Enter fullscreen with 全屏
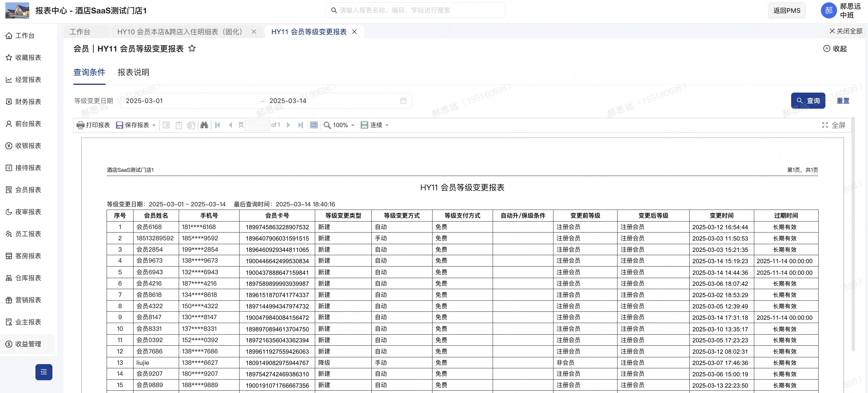This screenshot has height=393, width=868. [x=834, y=125]
